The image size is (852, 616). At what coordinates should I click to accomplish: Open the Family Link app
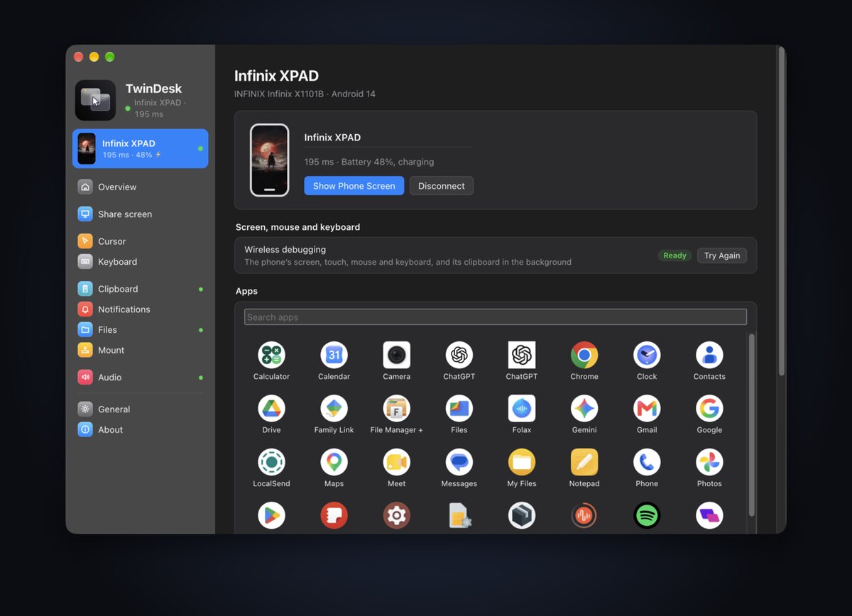(x=334, y=408)
